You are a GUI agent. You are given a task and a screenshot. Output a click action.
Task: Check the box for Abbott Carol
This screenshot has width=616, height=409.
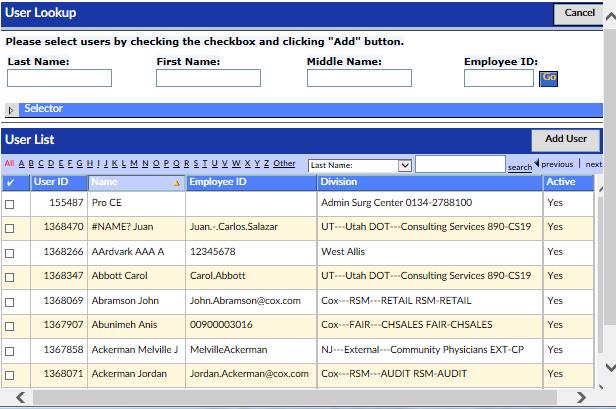click(x=10, y=275)
